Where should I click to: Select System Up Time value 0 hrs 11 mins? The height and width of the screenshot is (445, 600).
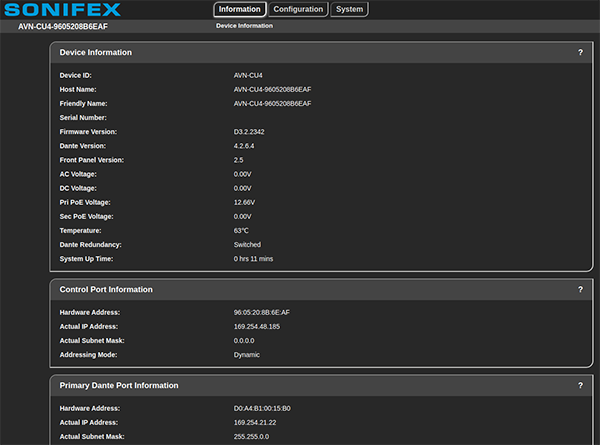[x=253, y=259]
